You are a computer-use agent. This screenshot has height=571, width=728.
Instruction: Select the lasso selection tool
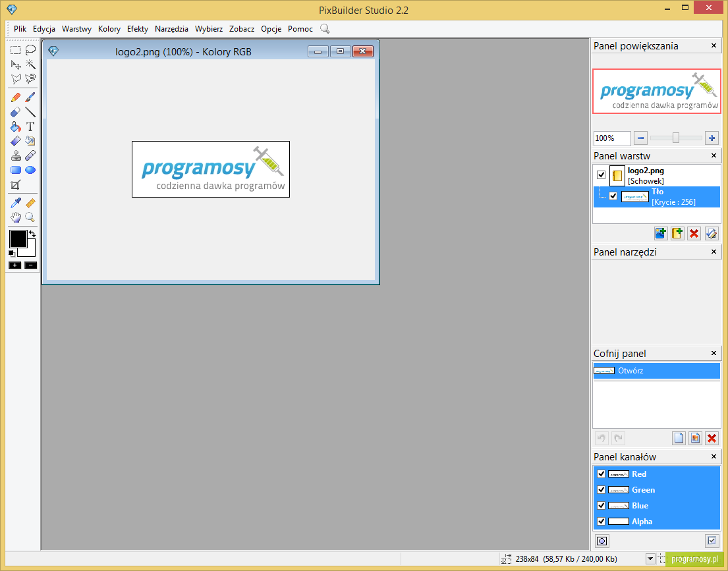click(x=31, y=49)
